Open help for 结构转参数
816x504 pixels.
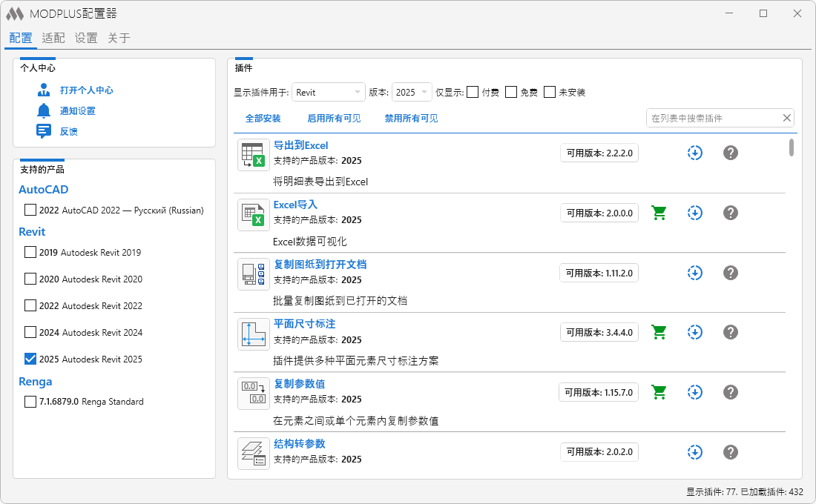[x=731, y=452]
